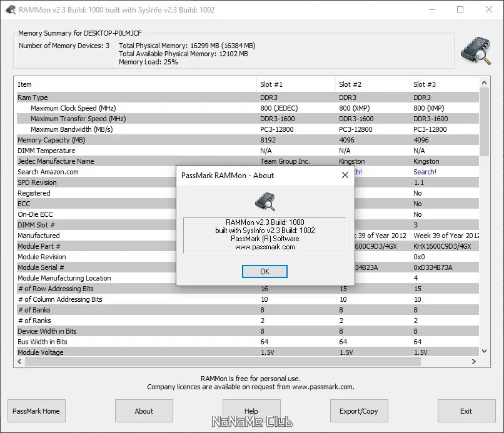The height and width of the screenshot is (433, 504).
Task: Select the Maximum Clock Speed (MHz) row
Action: [x=248, y=108]
